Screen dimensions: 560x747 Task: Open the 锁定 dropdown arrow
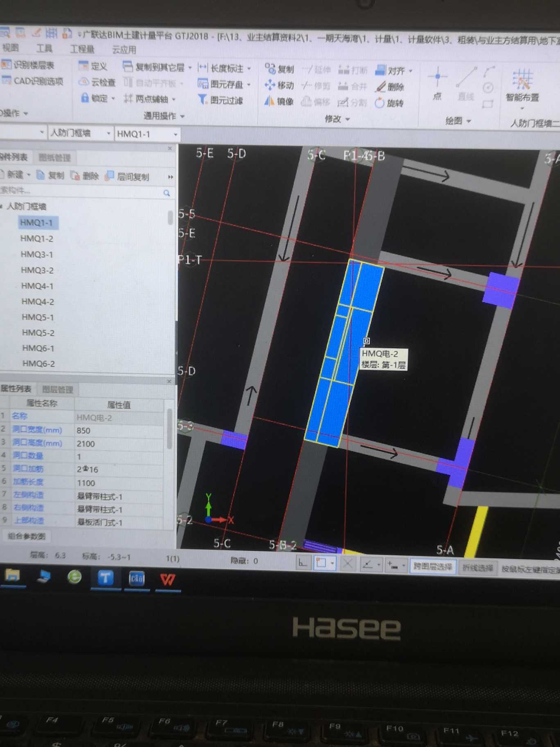pos(113,99)
